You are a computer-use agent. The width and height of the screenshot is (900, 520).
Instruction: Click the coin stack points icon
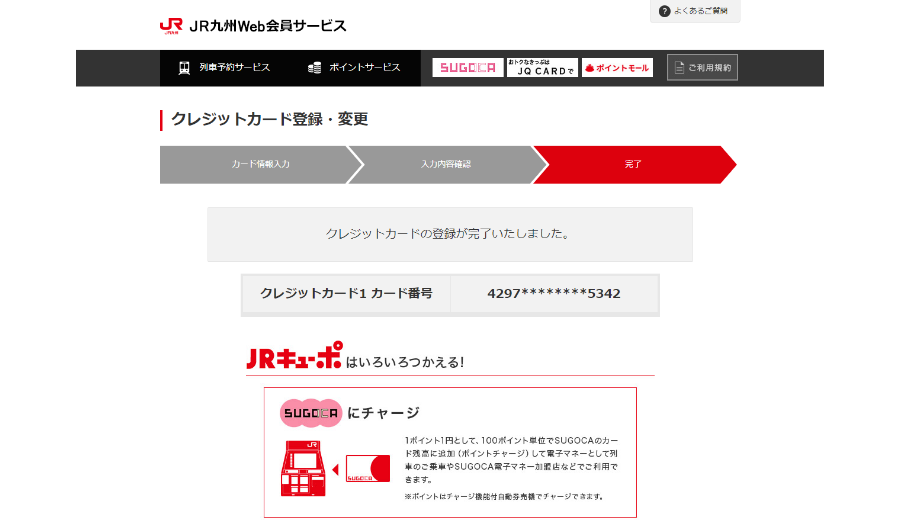point(314,68)
